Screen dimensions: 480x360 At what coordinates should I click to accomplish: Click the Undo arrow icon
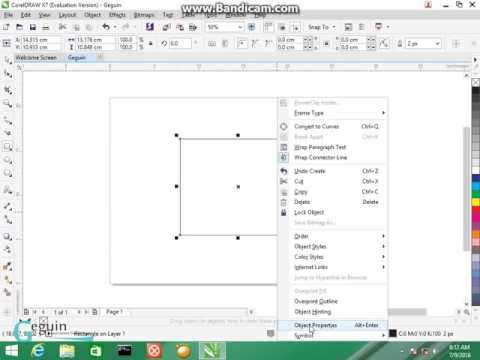click(x=106, y=27)
